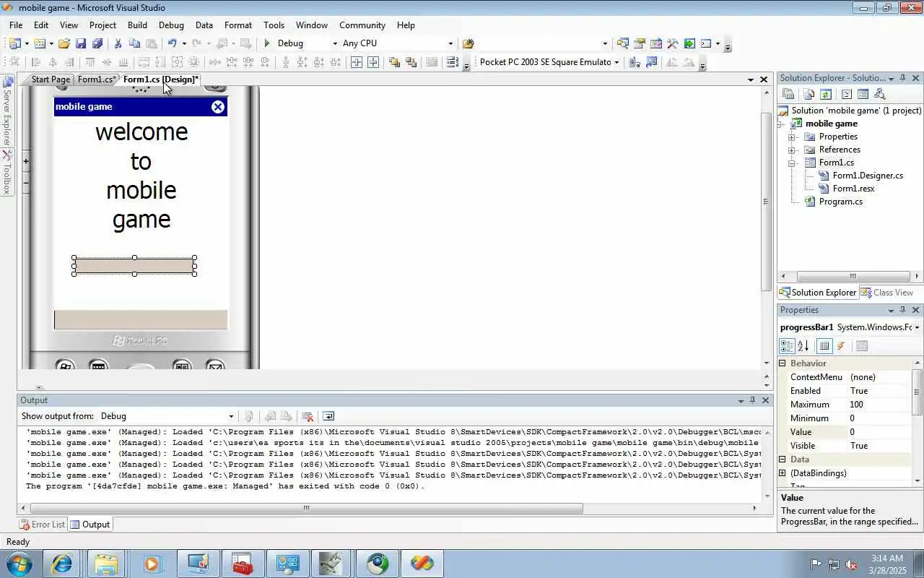Start debugging with the green play icon
The width and height of the screenshot is (924, 578).
[267, 43]
